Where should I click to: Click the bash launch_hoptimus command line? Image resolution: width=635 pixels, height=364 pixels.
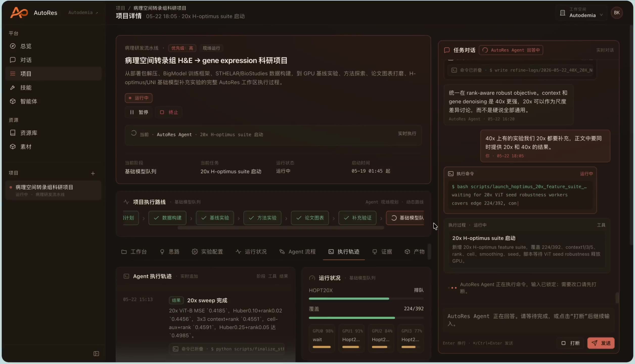tap(519, 187)
